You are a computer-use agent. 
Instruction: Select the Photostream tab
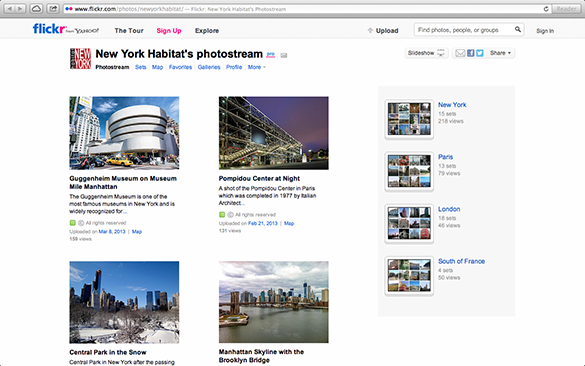click(x=112, y=67)
